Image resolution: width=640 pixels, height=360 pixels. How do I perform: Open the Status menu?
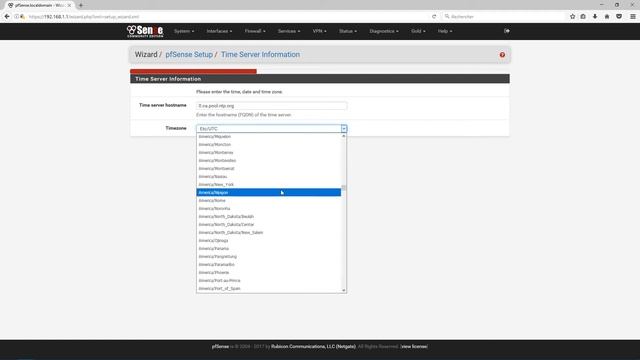pos(348,31)
